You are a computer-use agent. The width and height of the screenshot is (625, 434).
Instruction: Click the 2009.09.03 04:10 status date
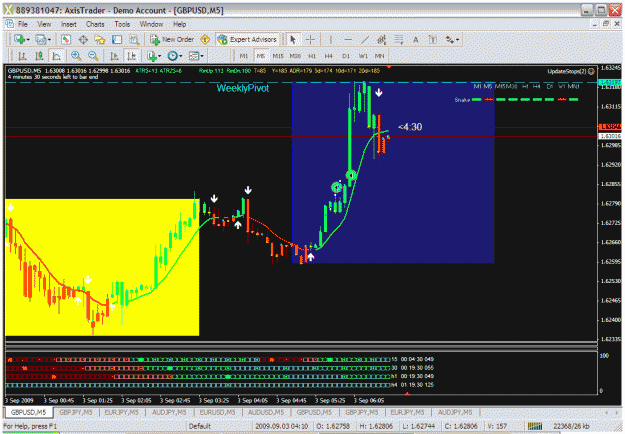point(281,426)
